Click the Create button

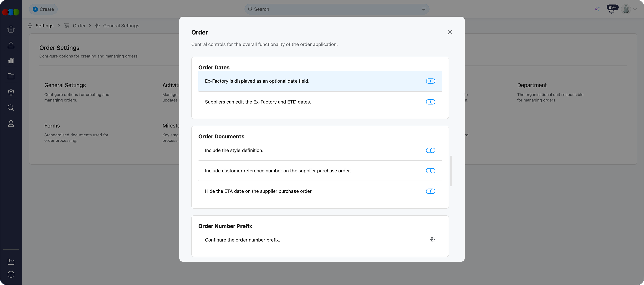pyautogui.click(x=43, y=9)
